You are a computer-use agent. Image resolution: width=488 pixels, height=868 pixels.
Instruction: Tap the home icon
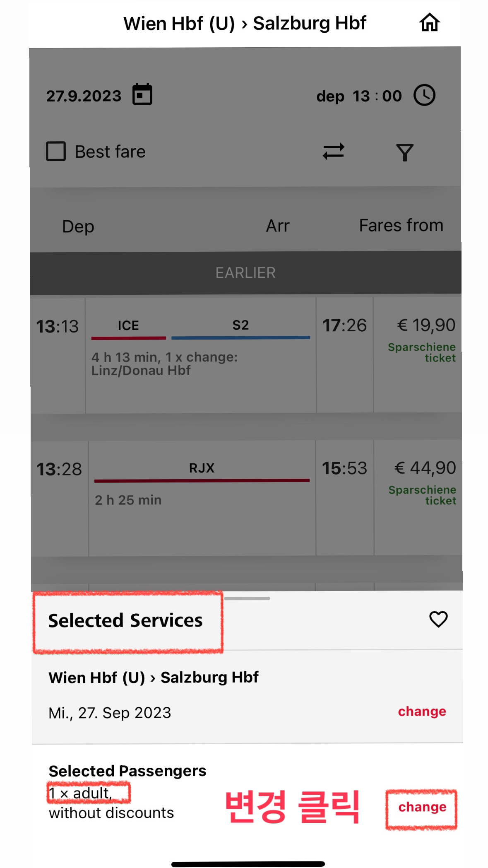point(429,23)
